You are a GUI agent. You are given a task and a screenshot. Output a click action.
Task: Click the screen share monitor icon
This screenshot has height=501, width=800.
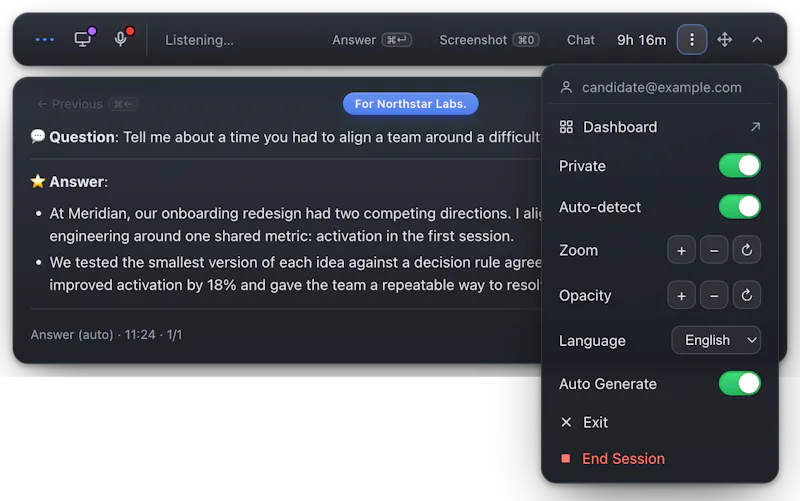tap(83, 39)
